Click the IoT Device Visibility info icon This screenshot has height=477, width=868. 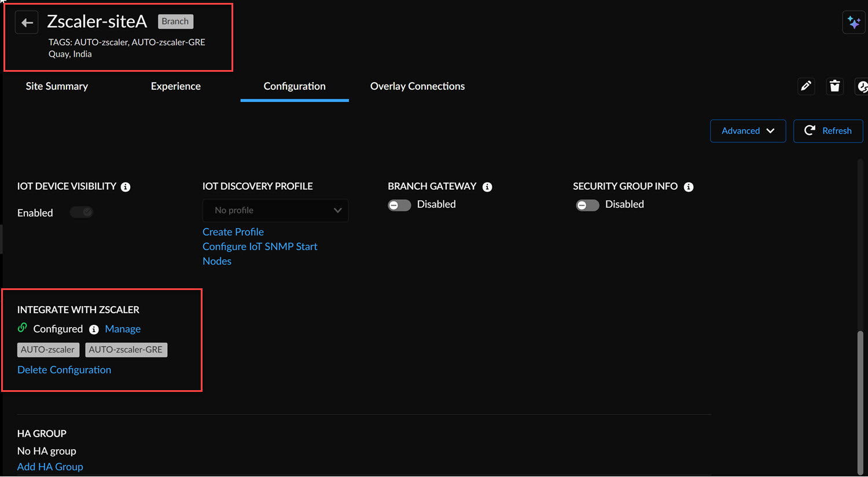pos(126,187)
